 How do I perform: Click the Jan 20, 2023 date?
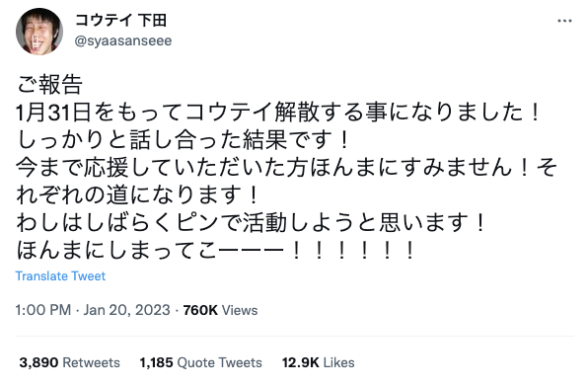point(126,310)
